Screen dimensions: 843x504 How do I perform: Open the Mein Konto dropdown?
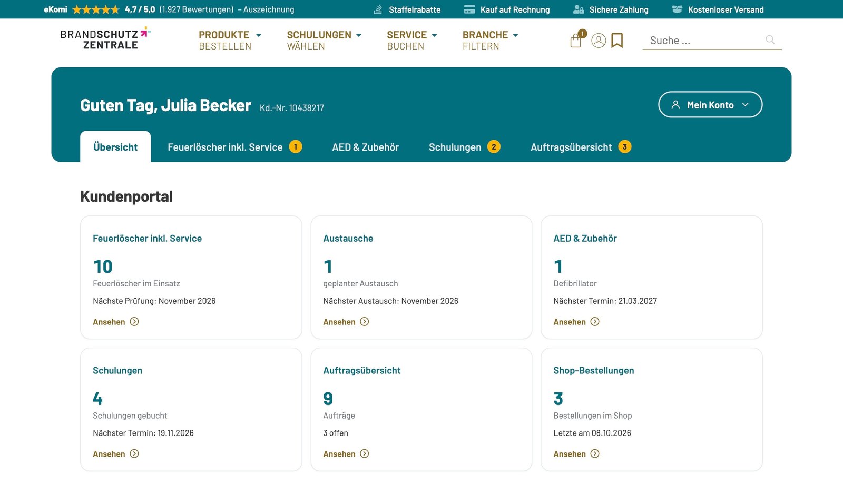(x=710, y=104)
